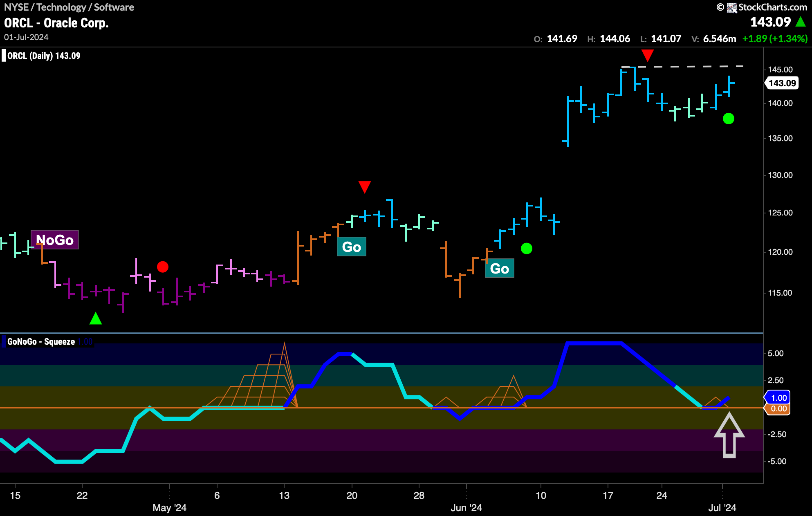Click the 125.00 price axis label
This screenshot has height=516, width=812.
coord(780,213)
